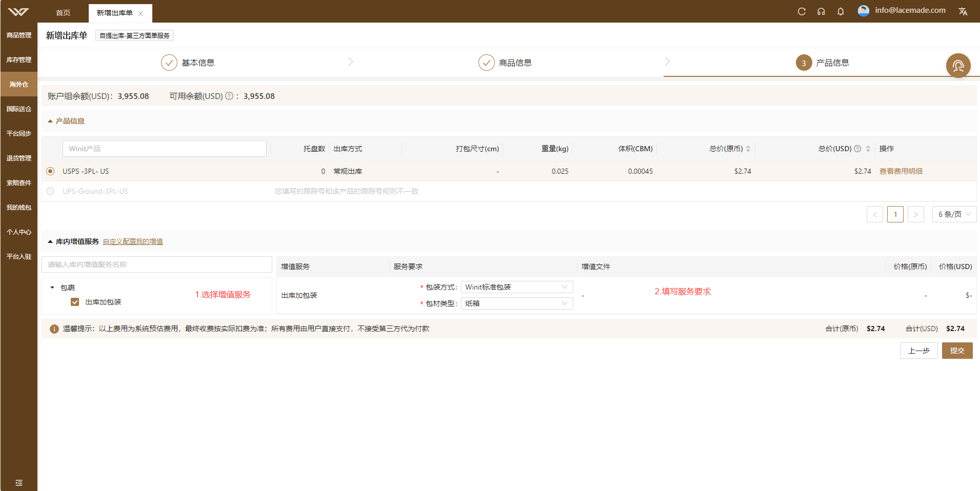Open 包装方式 Winit标准包装 dropdown
The width and height of the screenshot is (980, 491).
[x=517, y=287]
